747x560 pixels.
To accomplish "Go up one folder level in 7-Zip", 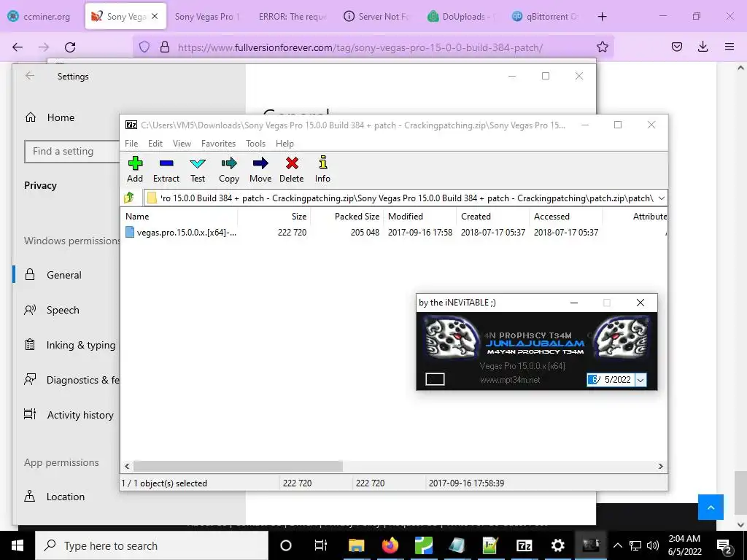I will (x=129, y=198).
